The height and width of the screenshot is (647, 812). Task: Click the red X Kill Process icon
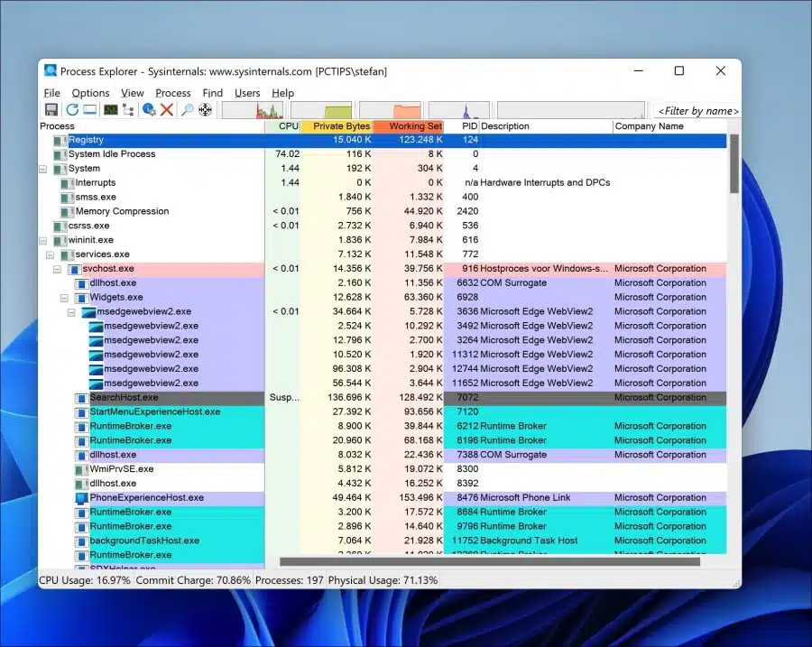[167, 110]
